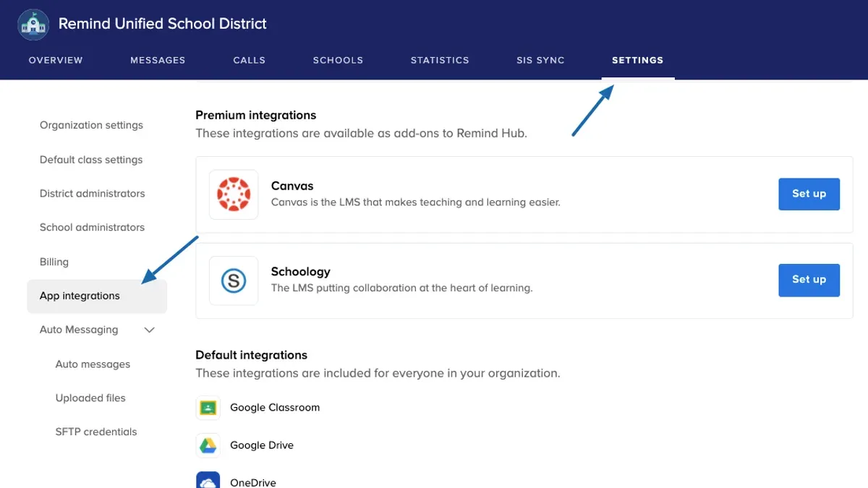The height and width of the screenshot is (488, 868).
Task: Click the Premium integrations heading
Action: (x=256, y=115)
